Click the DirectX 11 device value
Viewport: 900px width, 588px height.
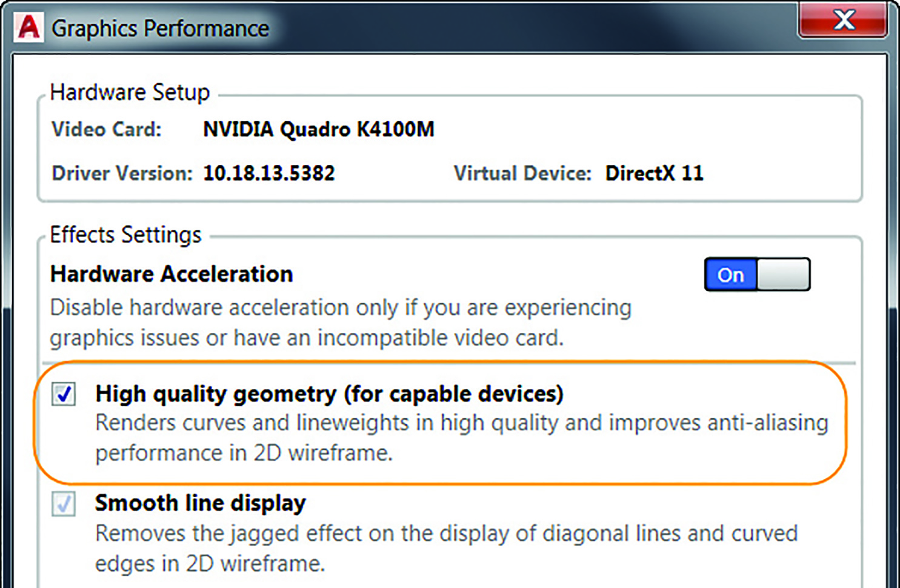[654, 173]
